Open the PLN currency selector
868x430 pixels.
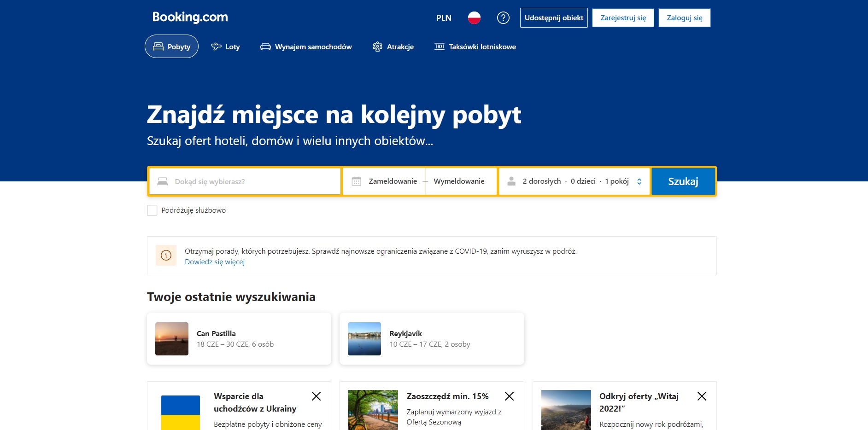(x=444, y=18)
